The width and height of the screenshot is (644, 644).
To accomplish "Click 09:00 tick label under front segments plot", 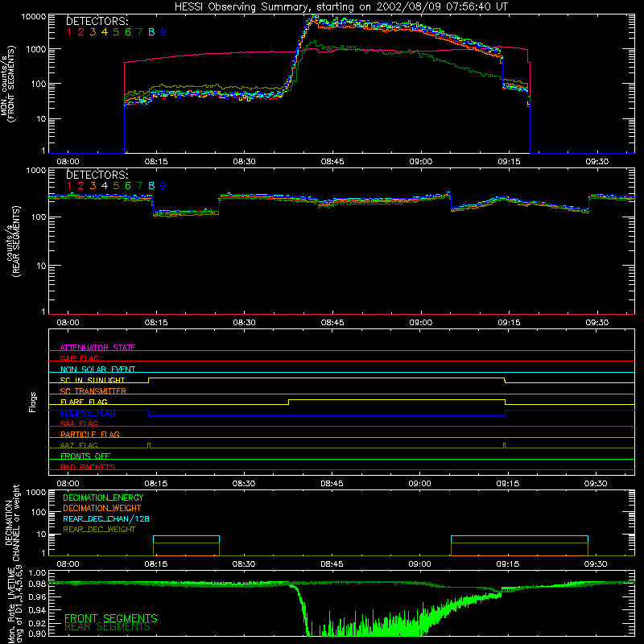I will click(420, 162).
